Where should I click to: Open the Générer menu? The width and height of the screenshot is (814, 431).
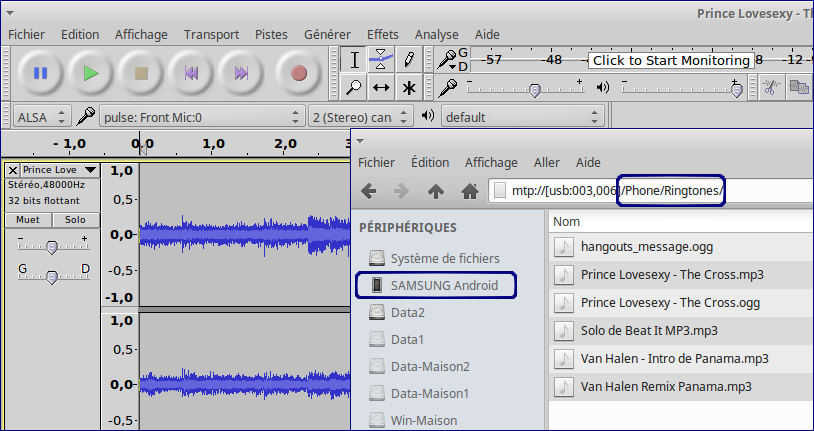pyautogui.click(x=327, y=34)
